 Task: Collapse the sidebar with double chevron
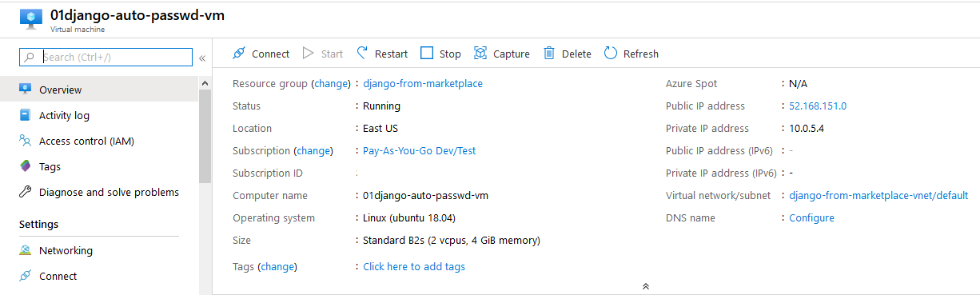(x=202, y=58)
